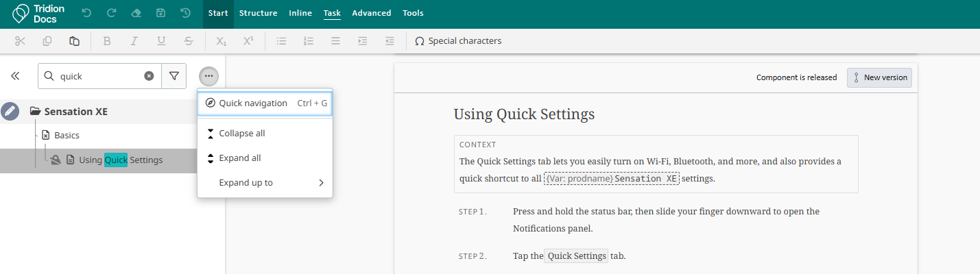This screenshot has width=980, height=274.
Task: Open the filter funnel icon
Action: click(174, 76)
